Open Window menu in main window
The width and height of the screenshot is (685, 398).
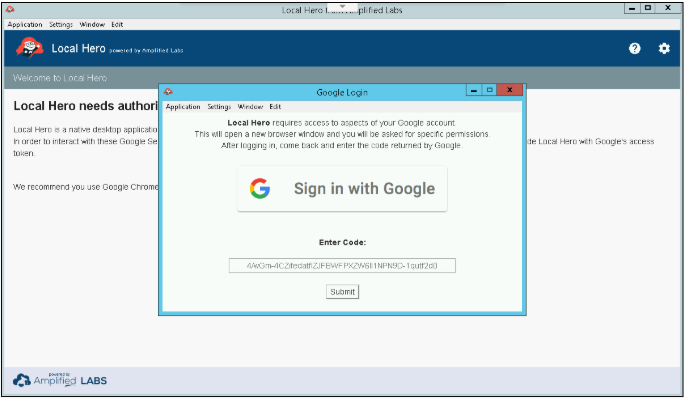click(x=92, y=24)
